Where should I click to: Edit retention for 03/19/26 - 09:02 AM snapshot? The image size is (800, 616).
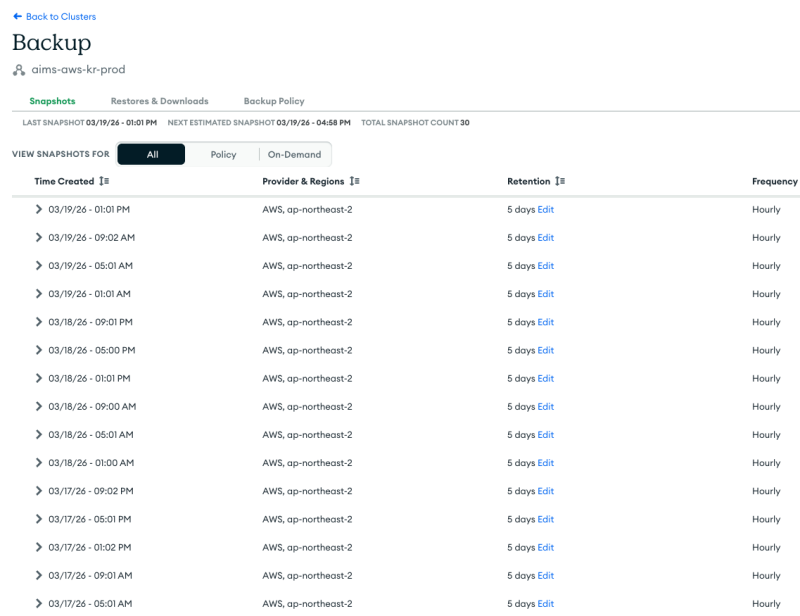click(545, 238)
